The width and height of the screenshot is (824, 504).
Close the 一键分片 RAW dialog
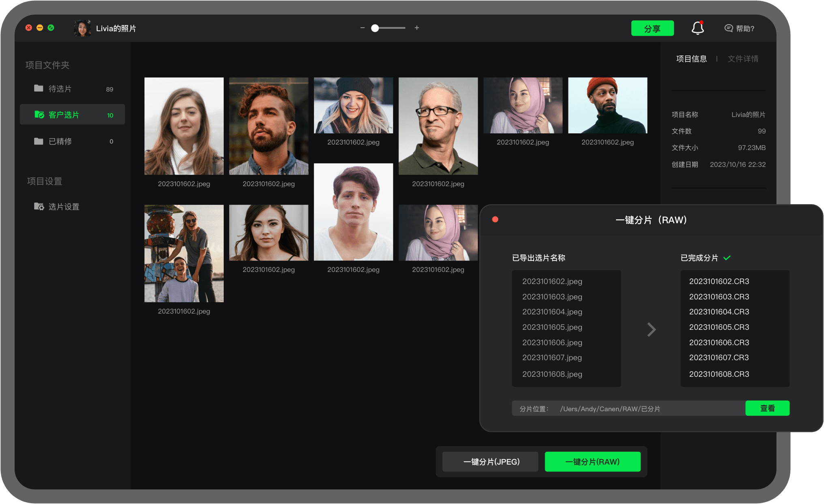coord(495,220)
